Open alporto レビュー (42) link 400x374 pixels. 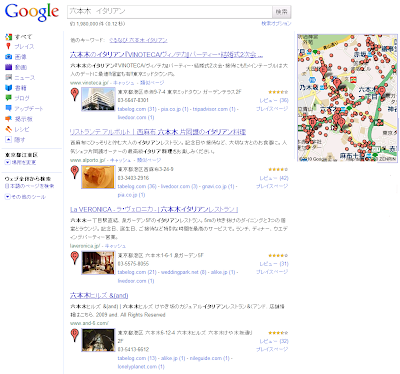point(274,178)
